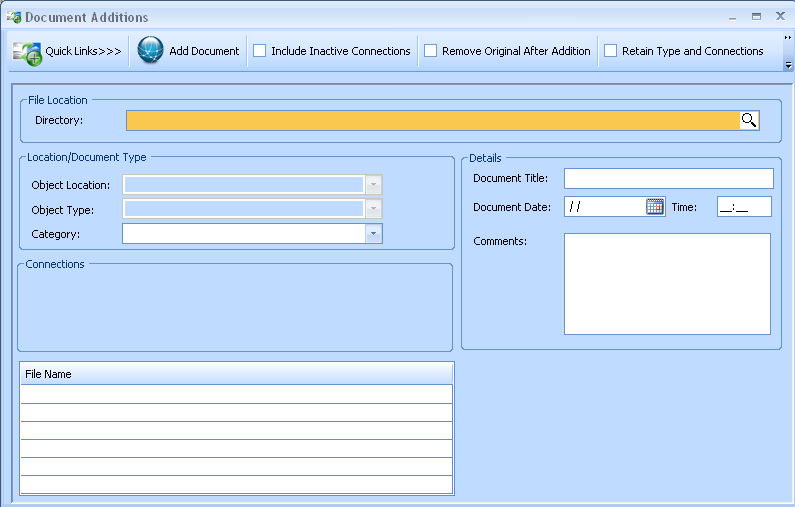Focus the Time input field

point(743,207)
